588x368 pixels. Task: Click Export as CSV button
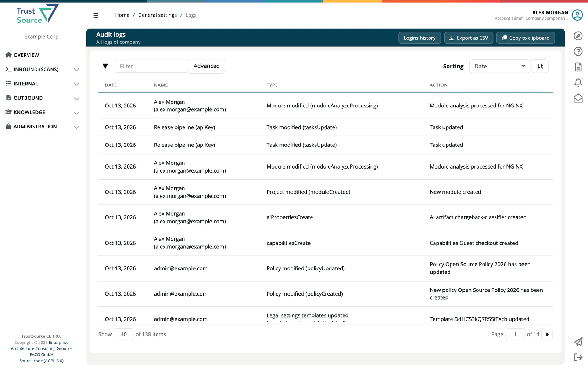469,38
